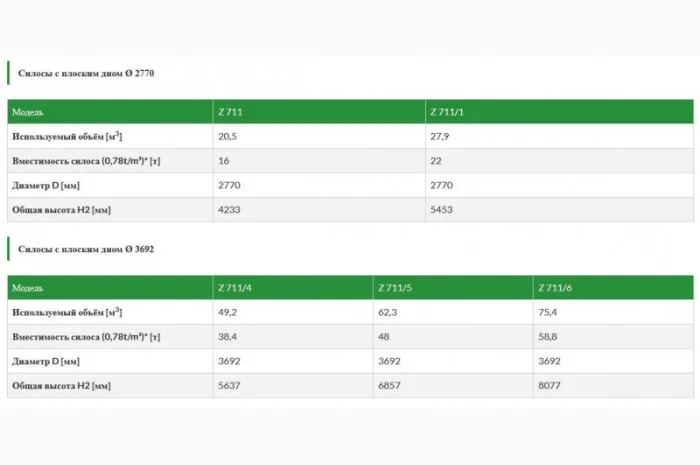Click the 58,8 silo capacity value
Screen dimensions: 700x465
(549, 337)
